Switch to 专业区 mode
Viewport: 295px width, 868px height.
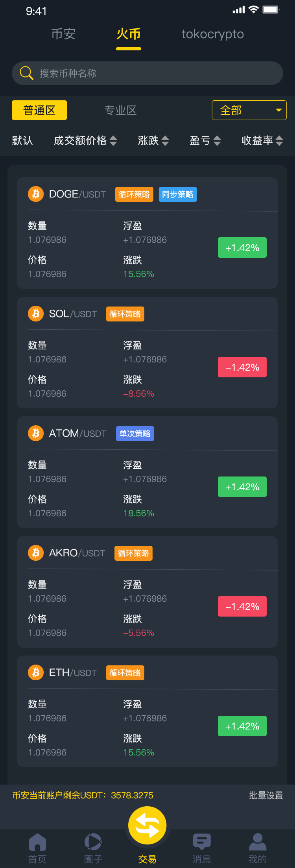pos(120,110)
